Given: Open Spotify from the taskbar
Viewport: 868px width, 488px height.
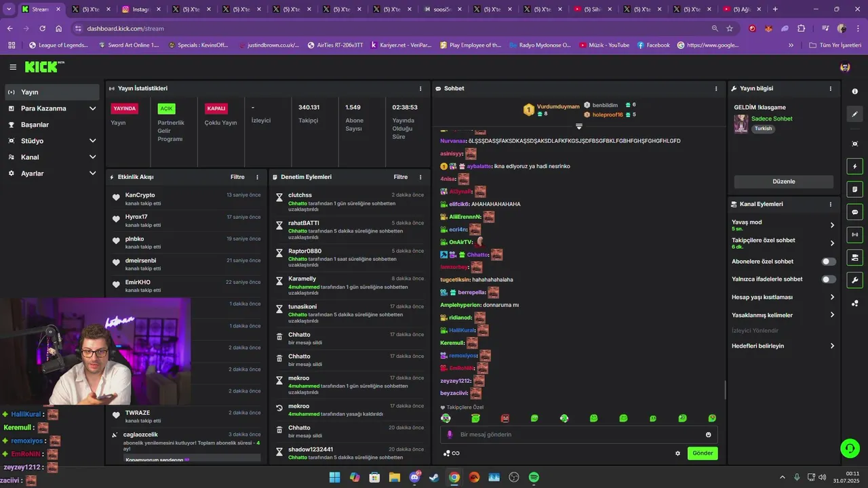Looking at the screenshot, I should click(534, 477).
